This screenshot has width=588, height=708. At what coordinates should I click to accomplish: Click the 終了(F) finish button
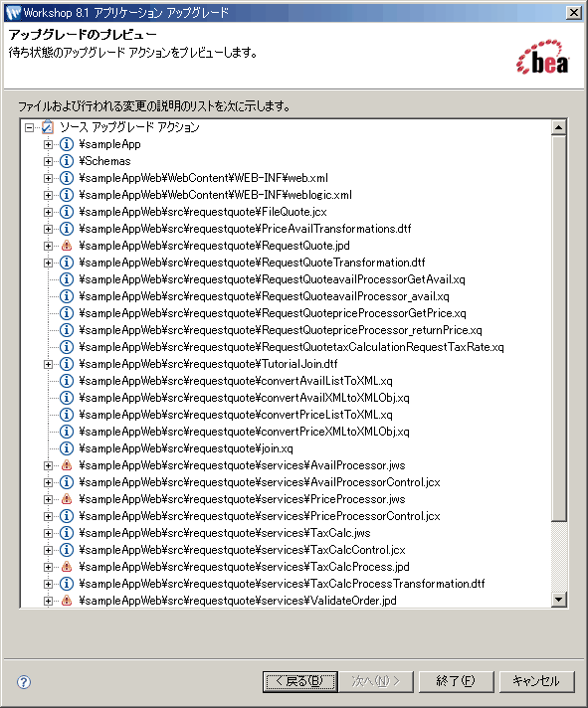[456, 681]
